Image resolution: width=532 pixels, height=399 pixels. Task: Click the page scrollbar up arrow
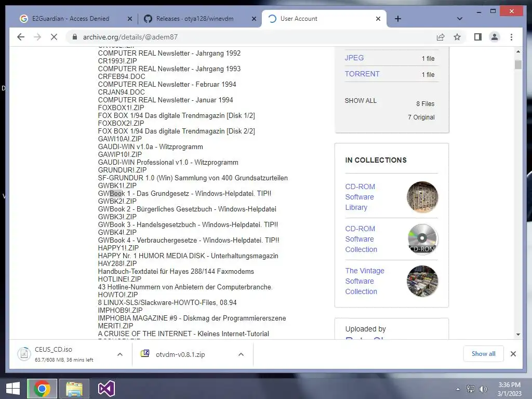[x=518, y=51]
